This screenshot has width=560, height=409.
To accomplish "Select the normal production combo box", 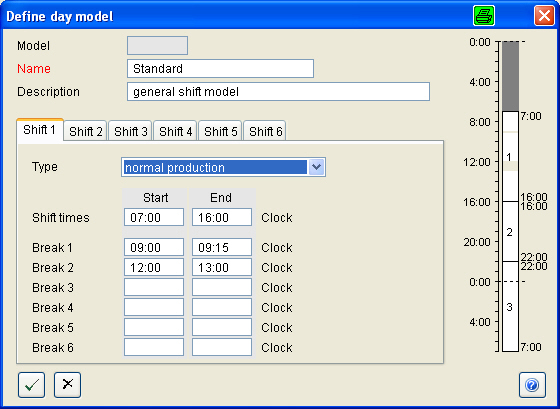I will coord(223,167).
